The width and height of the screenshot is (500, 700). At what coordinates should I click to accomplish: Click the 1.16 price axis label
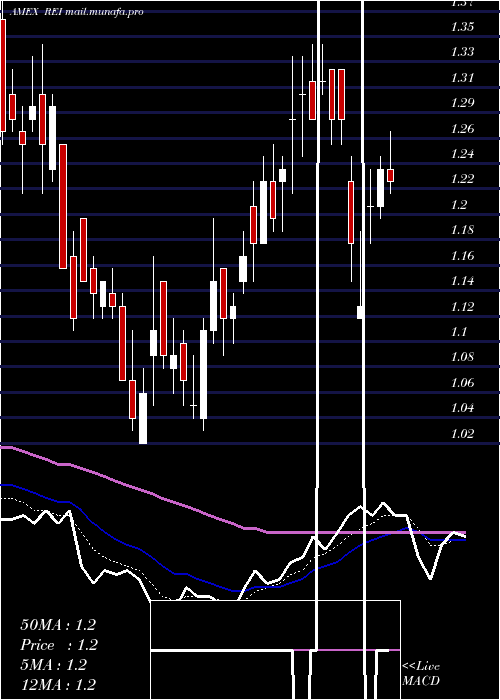click(462, 256)
